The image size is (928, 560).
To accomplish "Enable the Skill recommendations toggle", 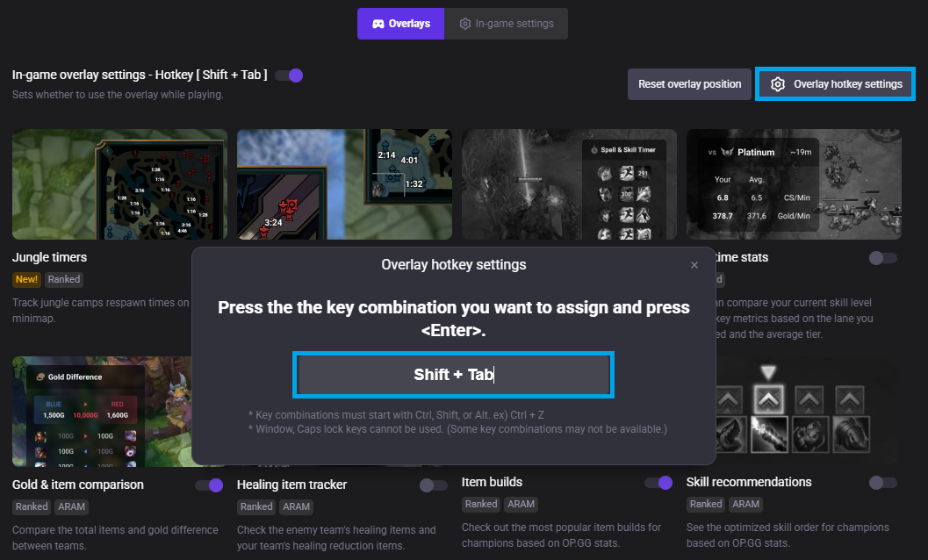I will tap(882, 483).
